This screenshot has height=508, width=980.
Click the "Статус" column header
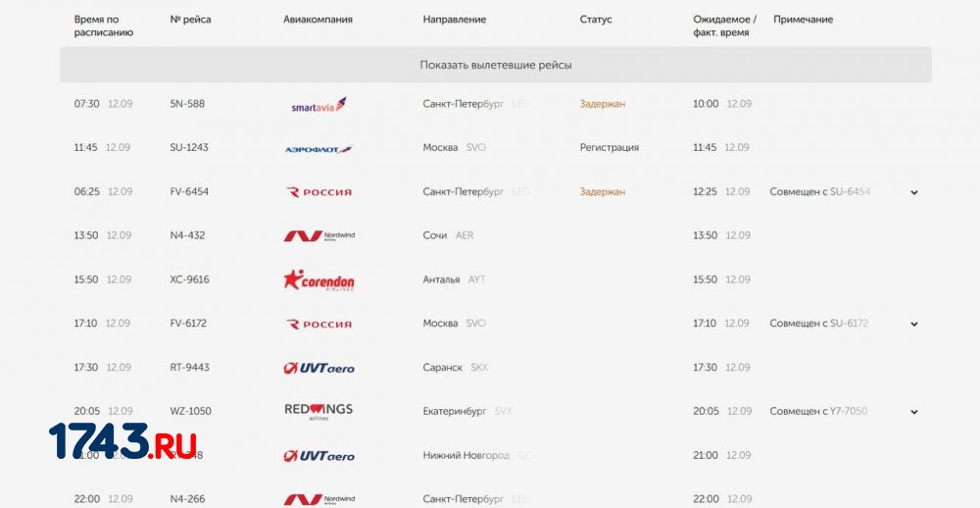pos(596,20)
